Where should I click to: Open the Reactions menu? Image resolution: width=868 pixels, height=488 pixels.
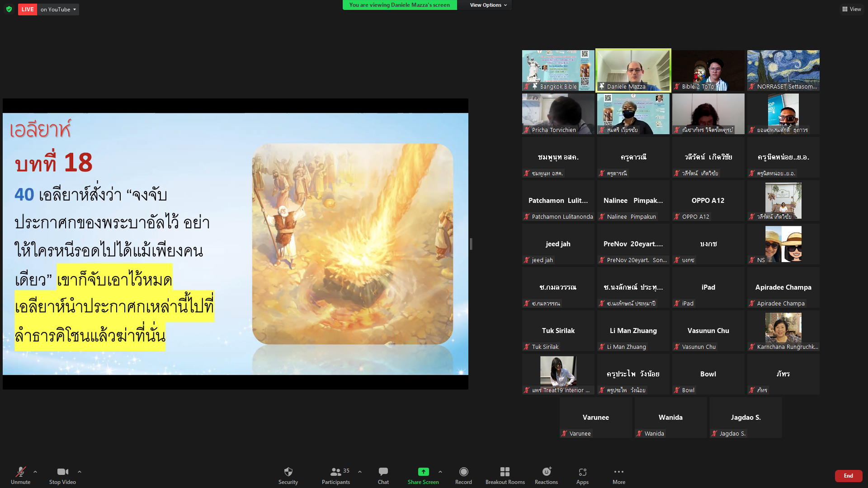point(546,475)
